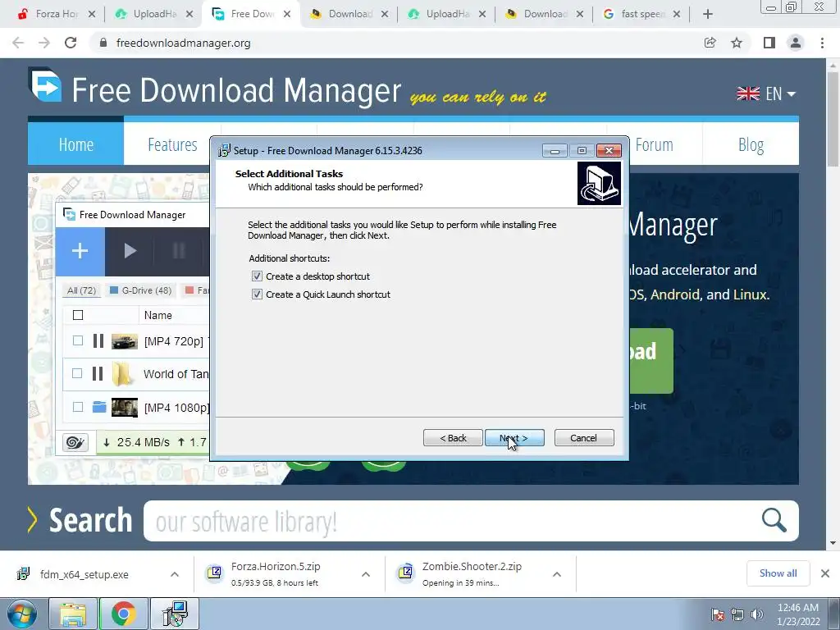
Task: Open File Explorer from the taskbar
Action: pyautogui.click(x=73, y=614)
